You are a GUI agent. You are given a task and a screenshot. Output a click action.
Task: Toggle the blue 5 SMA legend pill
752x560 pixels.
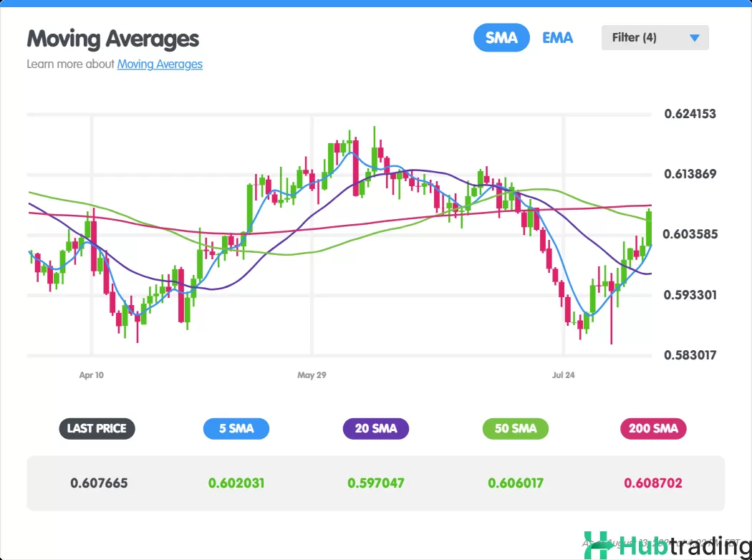(x=236, y=429)
